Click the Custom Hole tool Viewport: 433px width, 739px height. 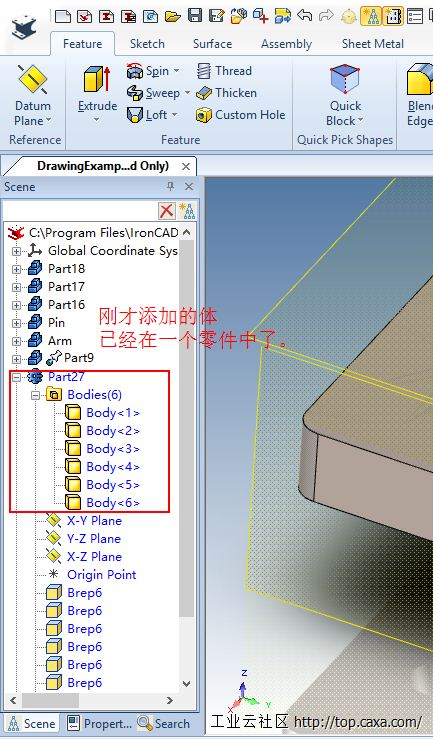point(240,115)
